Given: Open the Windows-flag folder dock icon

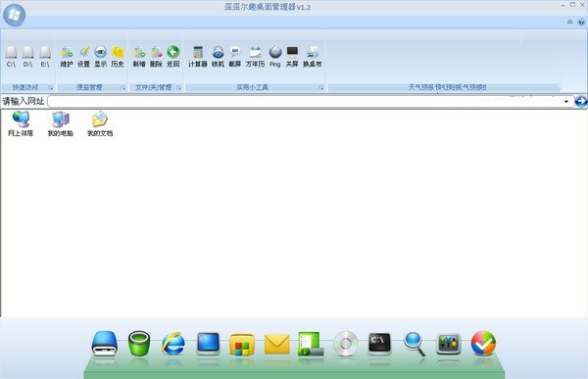Looking at the screenshot, I should pyautogui.click(x=242, y=344).
